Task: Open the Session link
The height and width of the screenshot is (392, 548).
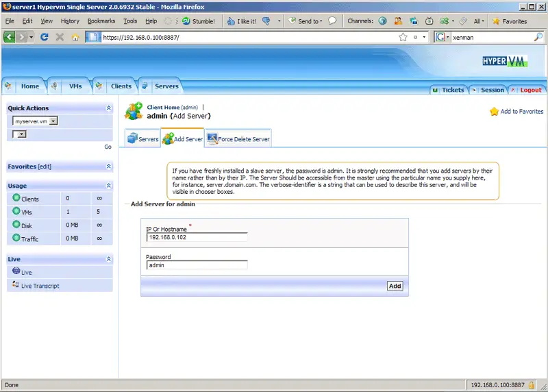Action: (x=492, y=90)
